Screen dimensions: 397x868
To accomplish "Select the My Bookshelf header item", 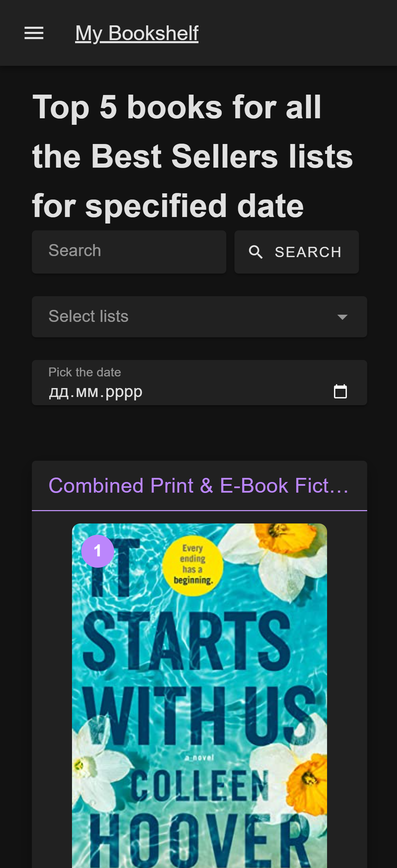I will point(136,33).
